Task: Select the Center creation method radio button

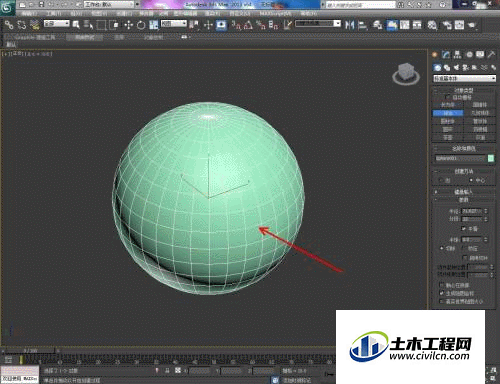Action: click(x=471, y=180)
